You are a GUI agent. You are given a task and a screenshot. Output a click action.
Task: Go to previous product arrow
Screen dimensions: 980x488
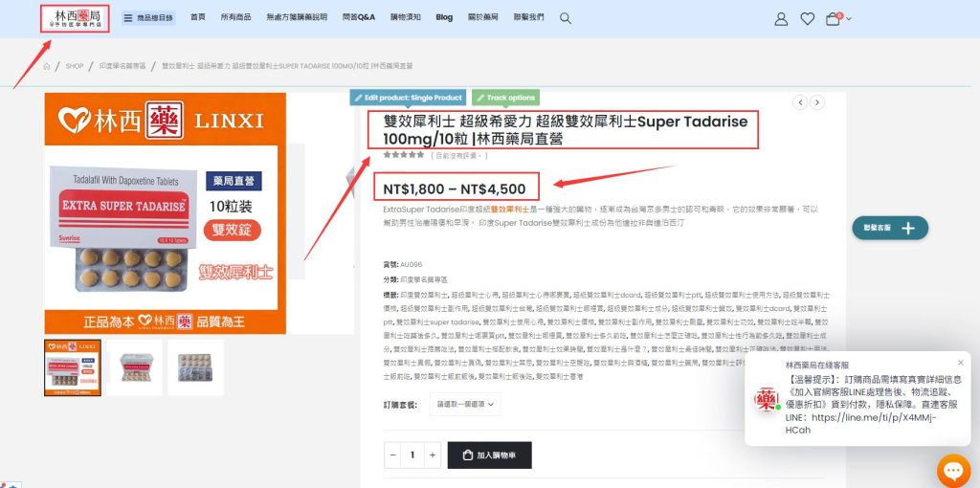pos(800,102)
